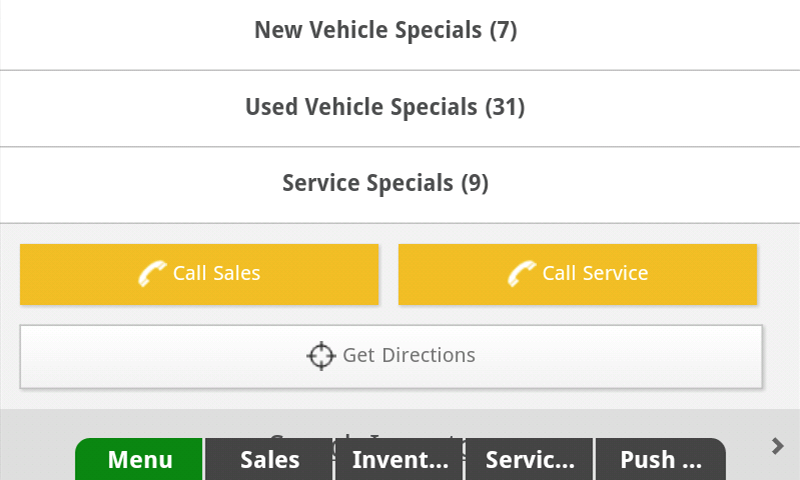Click the (7) count beside New Vehicle Specials
This screenshot has width=800, height=480.
pyautogui.click(x=503, y=30)
